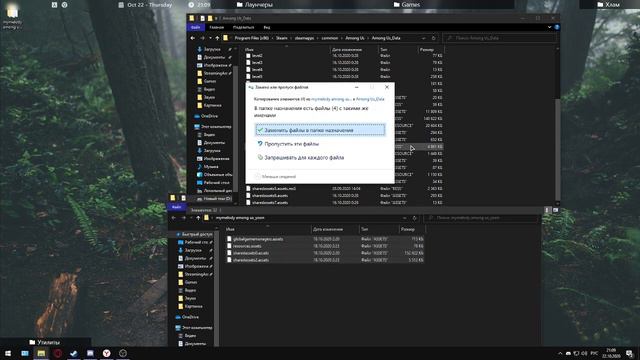This screenshot has height=360, width=640.
Task: Go up one level in Among Us_Data window
Action: click(217, 38)
